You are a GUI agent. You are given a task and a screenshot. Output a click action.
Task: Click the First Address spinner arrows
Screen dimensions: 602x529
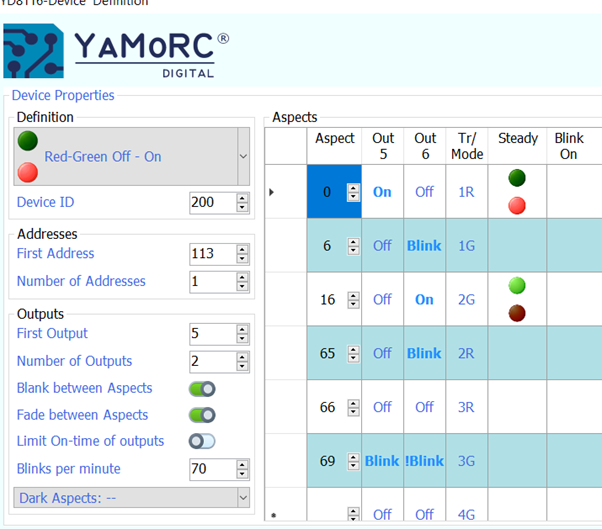tap(242, 254)
